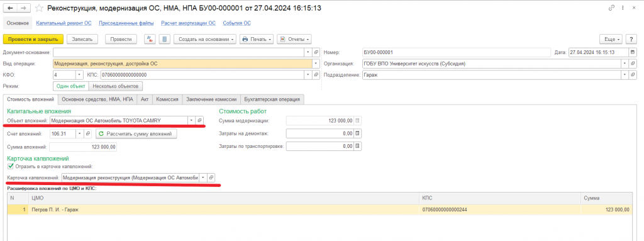This screenshot has height=241, width=644.
Task: Open События ОС link
Action: pyautogui.click(x=236, y=23)
